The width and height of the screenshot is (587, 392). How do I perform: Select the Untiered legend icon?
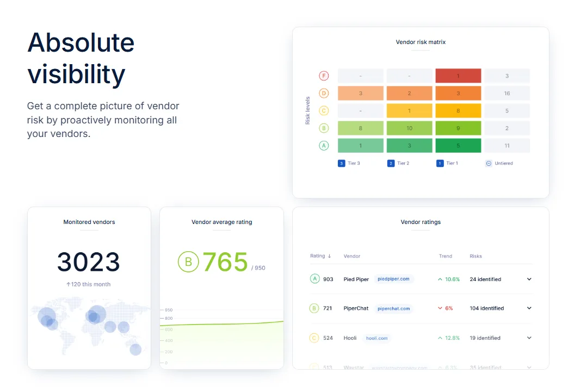tap(489, 164)
